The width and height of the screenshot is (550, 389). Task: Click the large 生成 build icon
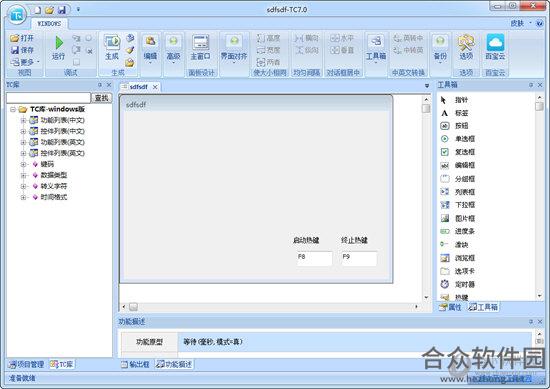(112, 42)
